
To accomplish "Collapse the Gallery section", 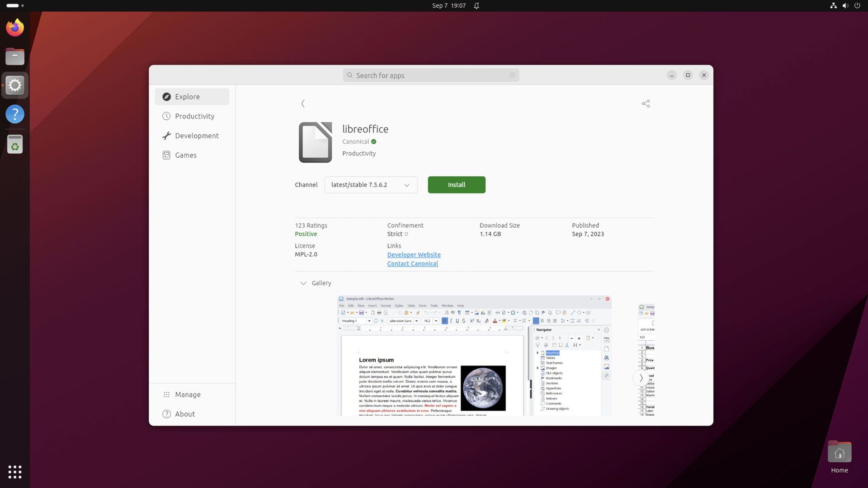I will [x=304, y=283].
